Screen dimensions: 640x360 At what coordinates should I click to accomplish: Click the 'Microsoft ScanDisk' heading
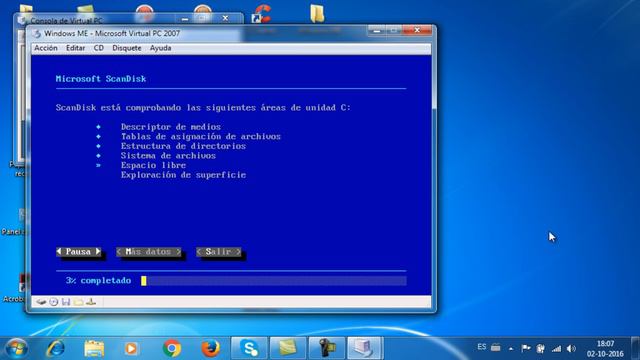click(101, 79)
